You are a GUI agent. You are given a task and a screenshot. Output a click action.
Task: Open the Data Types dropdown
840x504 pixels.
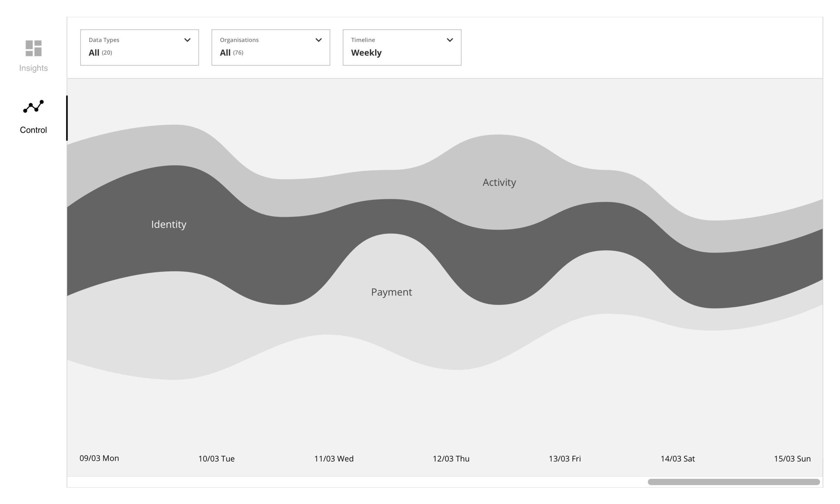point(139,48)
